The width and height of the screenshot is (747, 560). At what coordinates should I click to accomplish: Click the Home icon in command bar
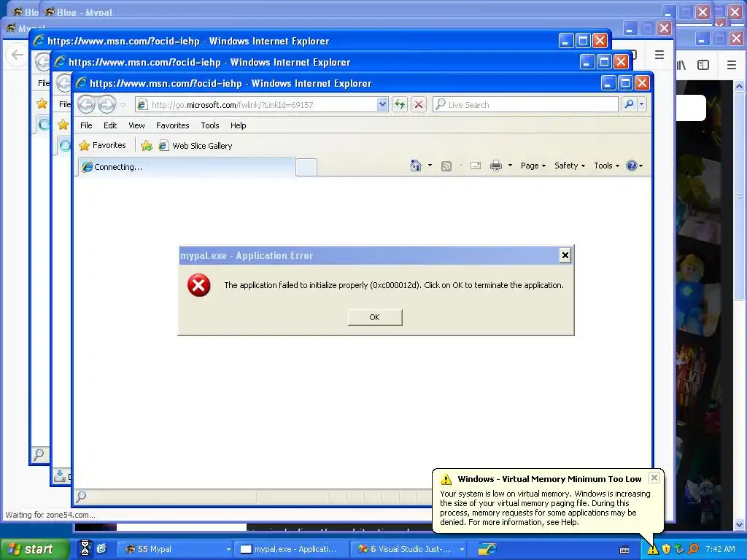pyautogui.click(x=415, y=166)
